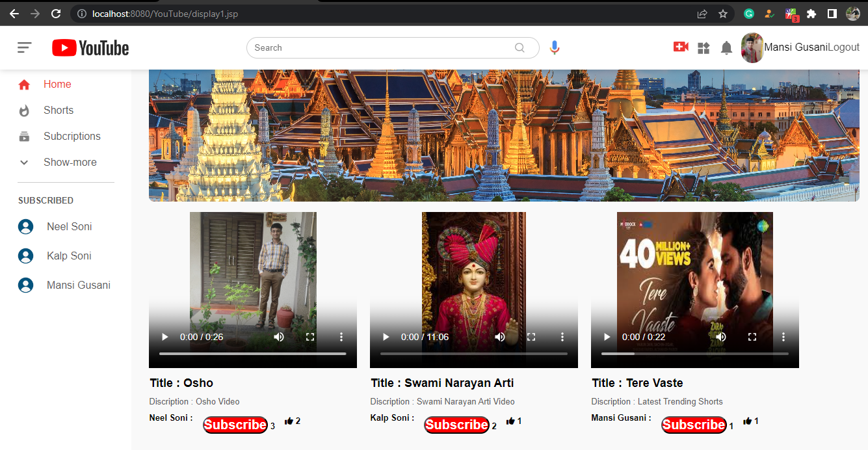Open Mansi Gusani subscribed channel
The image size is (868, 450).
pos(79,285)
